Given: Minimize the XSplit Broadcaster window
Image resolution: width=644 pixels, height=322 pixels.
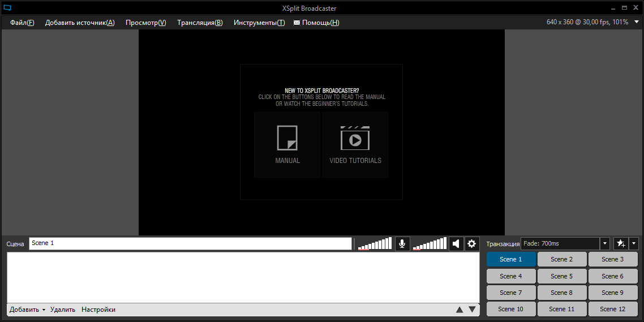Looking at the screenshot, I should (x=613, y=8).
